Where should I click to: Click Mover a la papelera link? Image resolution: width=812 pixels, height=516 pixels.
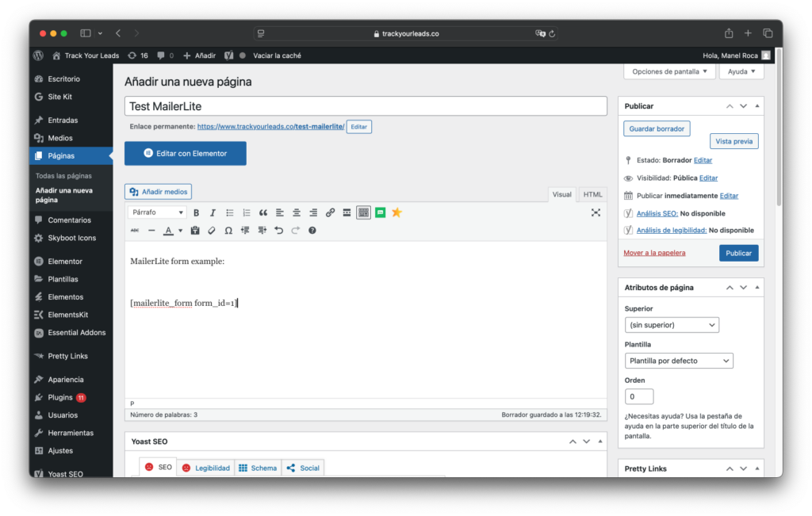pyautogui.click(x=654, y=253)
